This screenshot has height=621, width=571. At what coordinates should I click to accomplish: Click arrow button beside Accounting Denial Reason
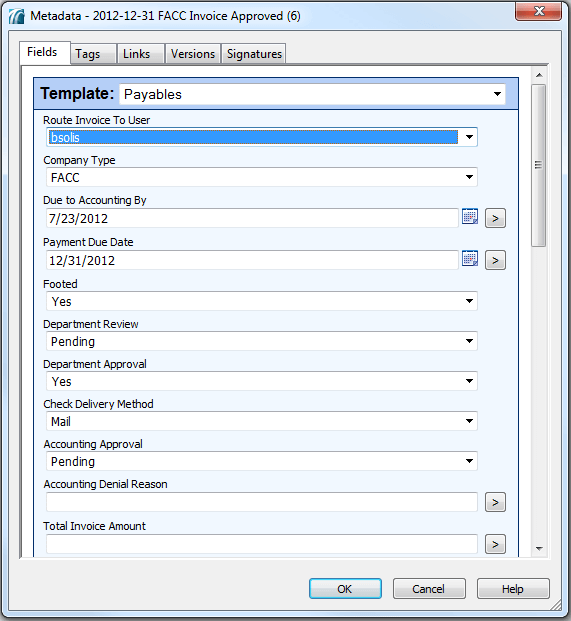[x=495, y=502]
